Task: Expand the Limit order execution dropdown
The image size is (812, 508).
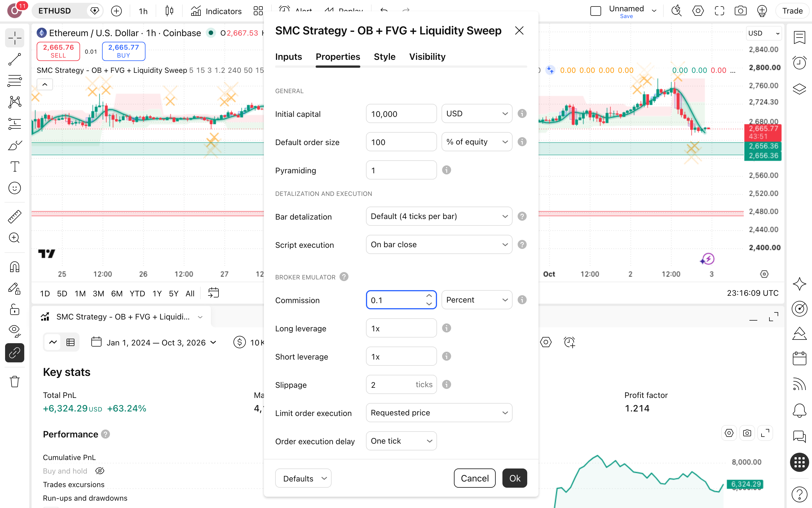Action: click(x=439, y=413)
